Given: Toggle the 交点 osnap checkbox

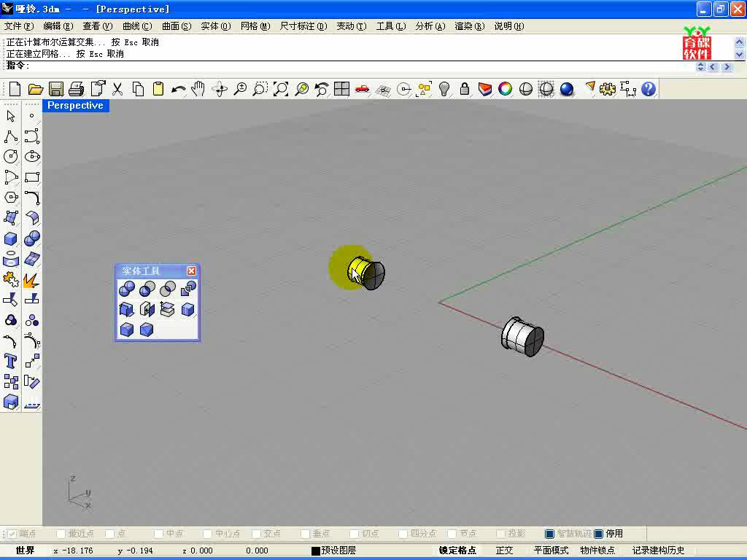Looking at the screenshot, I should [256, 534].
